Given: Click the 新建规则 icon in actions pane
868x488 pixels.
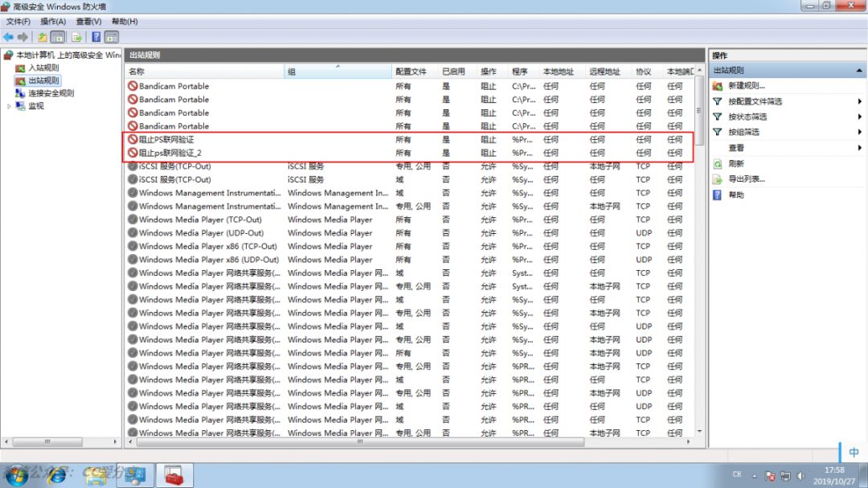Looking at the screenshot, I should 718,86.
